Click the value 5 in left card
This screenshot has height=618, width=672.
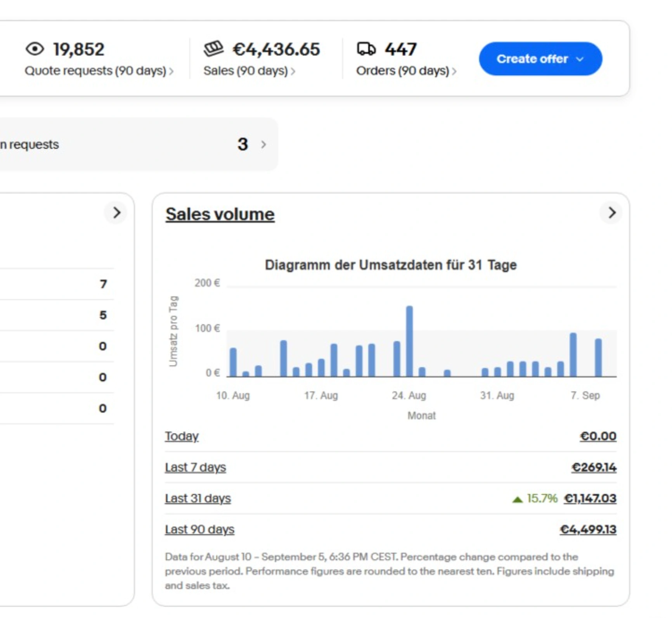[103, 315]
